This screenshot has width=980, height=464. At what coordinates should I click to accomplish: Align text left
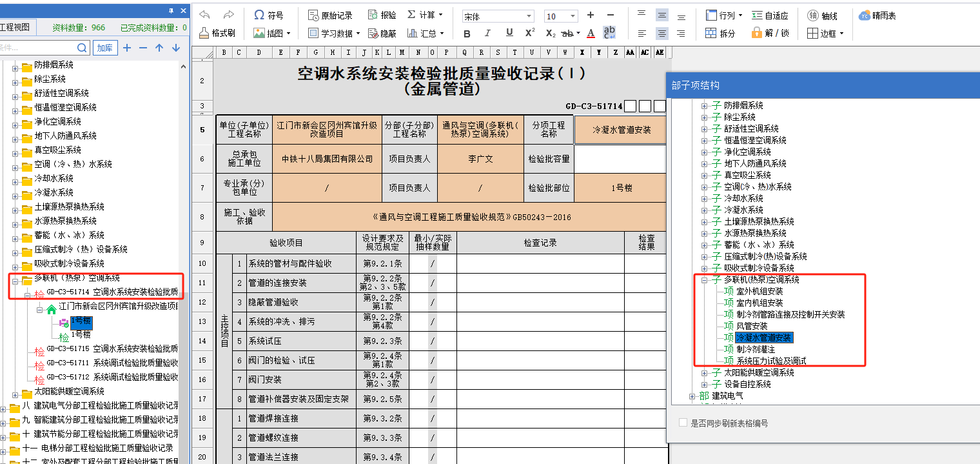coord(642,33)
